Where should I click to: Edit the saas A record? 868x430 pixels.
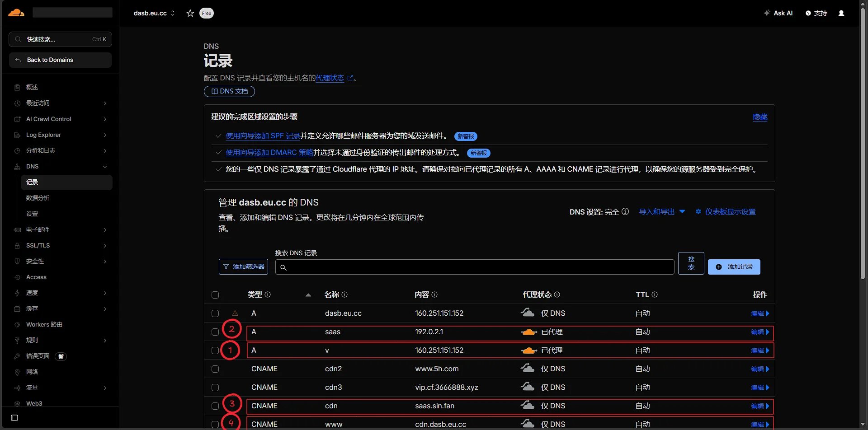(x=760, y=332)
